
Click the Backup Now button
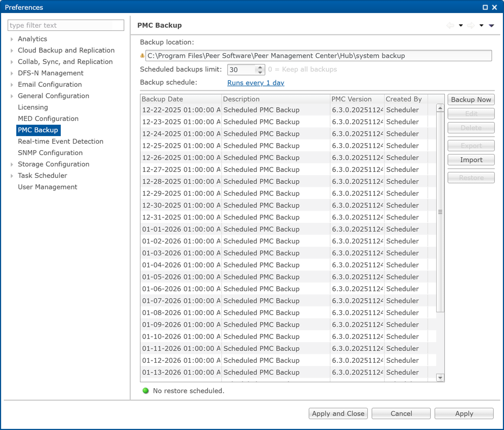(471, 100)
